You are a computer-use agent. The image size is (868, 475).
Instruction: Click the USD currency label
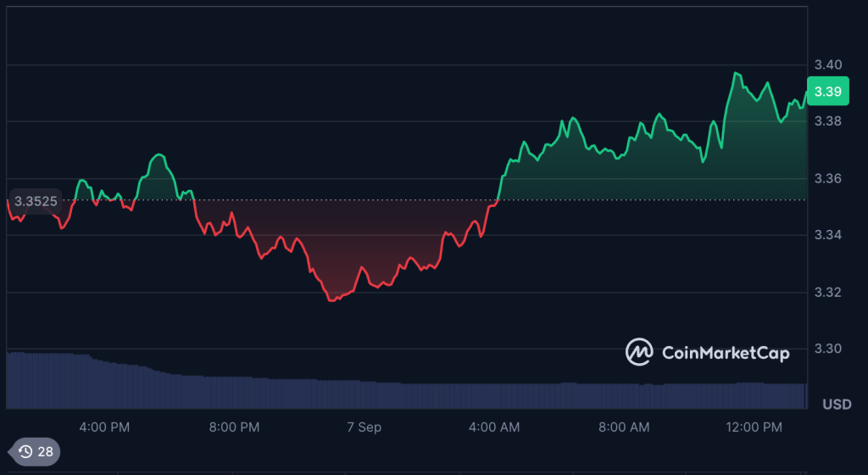837,404
